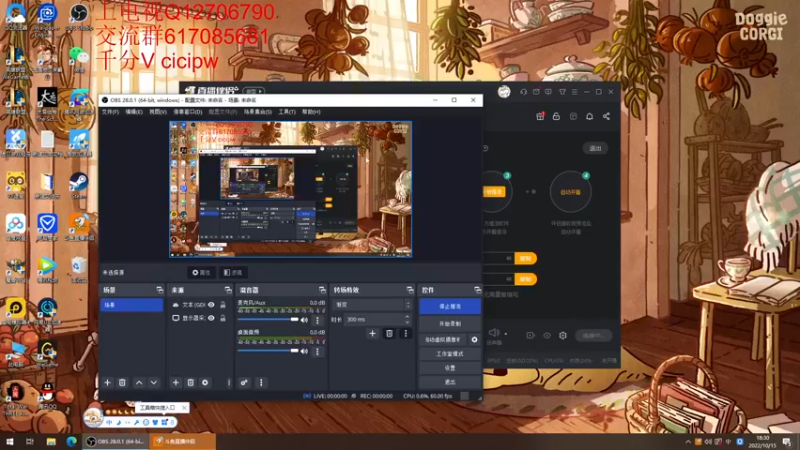
Task: Start the virtual camera button
Action: click(443, 339)
